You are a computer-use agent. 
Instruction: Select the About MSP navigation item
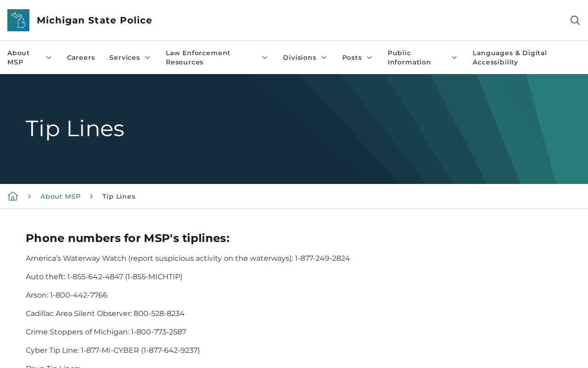tap(18, 57)
